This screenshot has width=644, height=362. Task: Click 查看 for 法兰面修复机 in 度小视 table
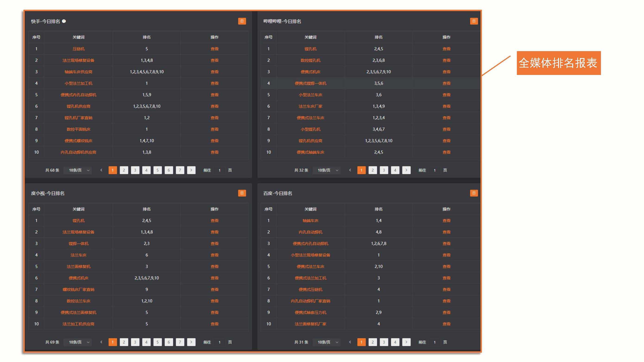click(214, 267)
